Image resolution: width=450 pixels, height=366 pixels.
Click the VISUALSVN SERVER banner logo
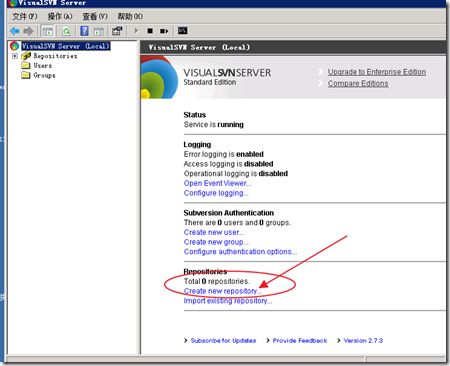click(x=227, y=73)
